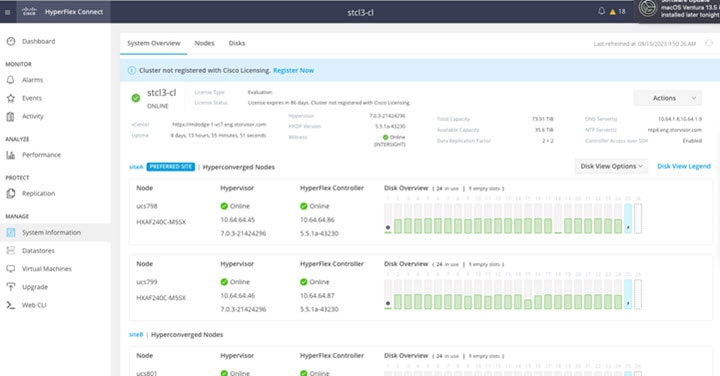This screenshot has width=720, height=376.
Task: Click the Witness Online status icon
Action: pos(385,137)
